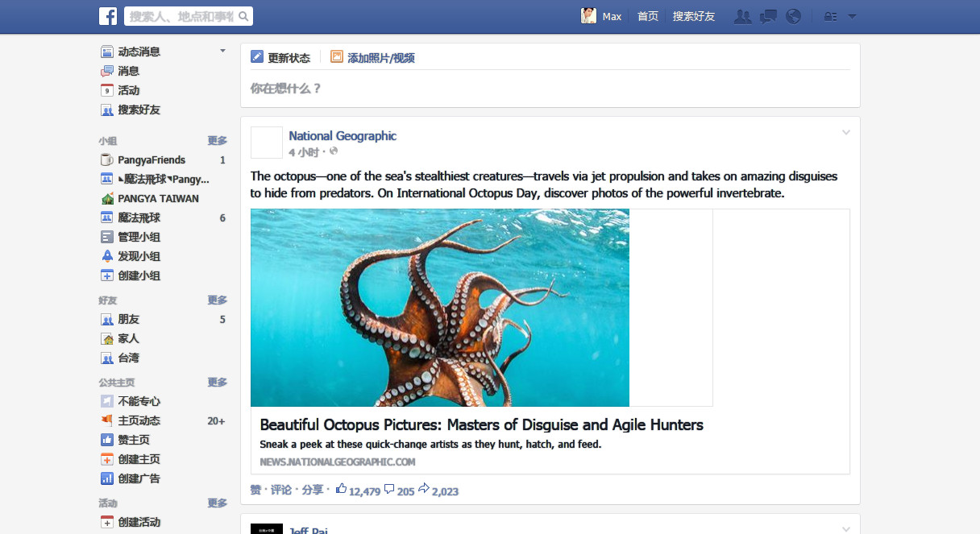Open the search magnifier in search bar
The width and height of the screenshot is (980, 534).
click(x=245, y=16)
